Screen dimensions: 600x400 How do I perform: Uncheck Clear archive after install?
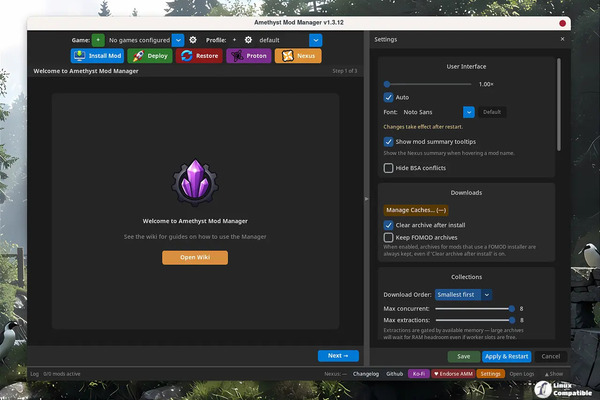pos(388,225)
